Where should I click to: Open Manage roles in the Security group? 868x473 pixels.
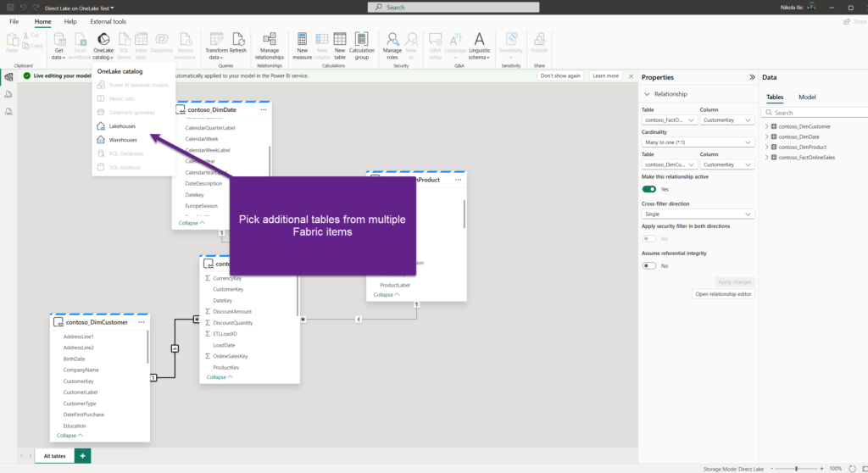point(392,46)
